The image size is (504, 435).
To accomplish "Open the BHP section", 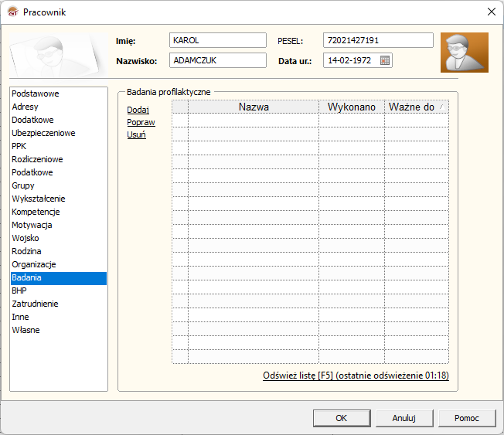I will tap(19, 291).
